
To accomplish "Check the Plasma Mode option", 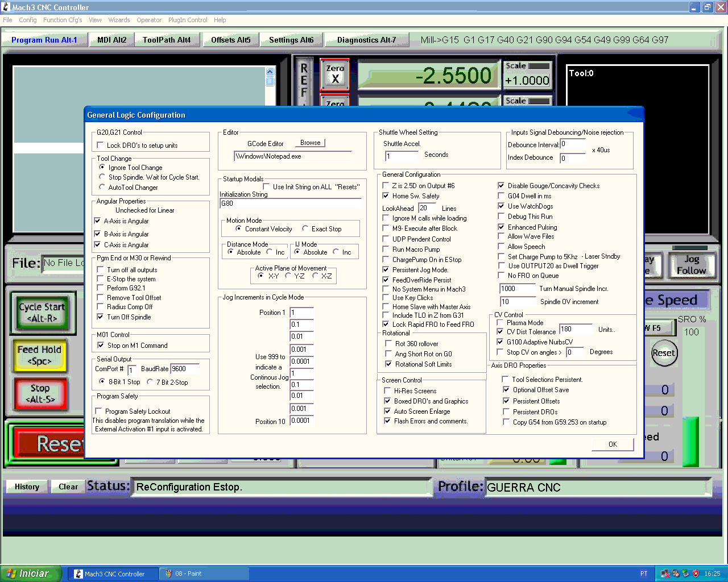I will pyautogui.click(x=500, y=323).
